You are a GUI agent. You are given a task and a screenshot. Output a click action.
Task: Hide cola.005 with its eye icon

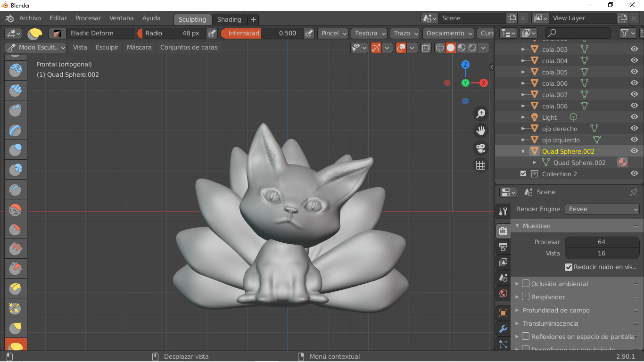pyautogui.click(x=634, y=72)
